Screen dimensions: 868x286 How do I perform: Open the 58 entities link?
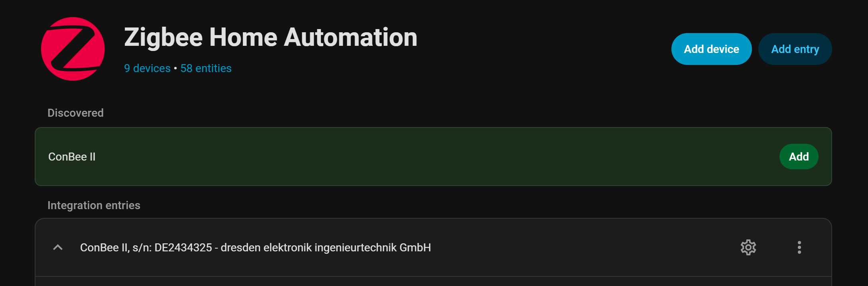(x=206, y=69)
